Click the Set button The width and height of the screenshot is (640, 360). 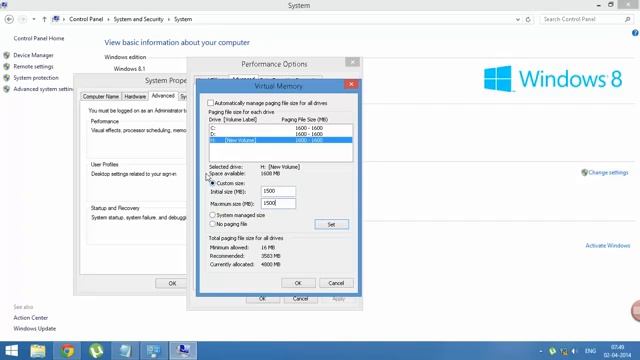[x=331, y=224]
